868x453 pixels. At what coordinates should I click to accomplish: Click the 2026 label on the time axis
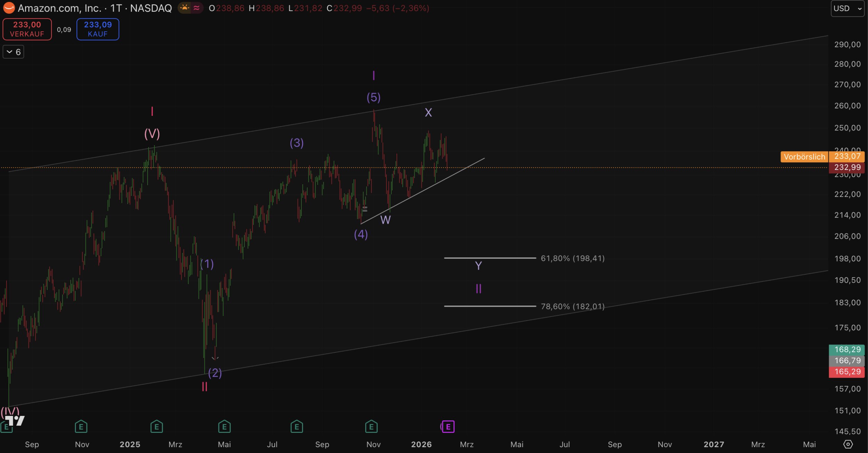click(x=421, y=444)
